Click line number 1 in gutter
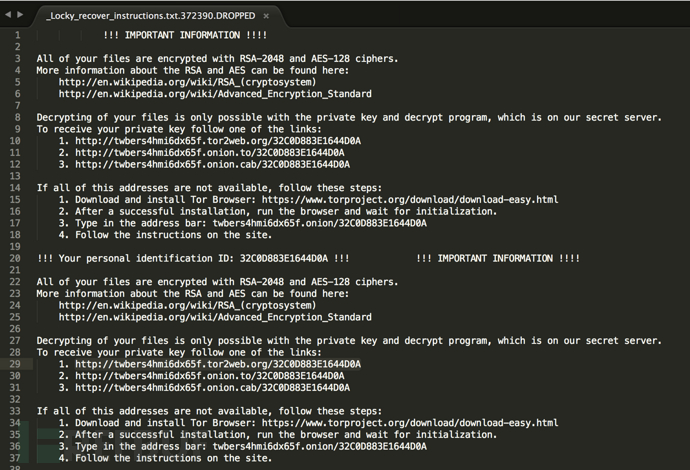690x470 pixels. [18, 35]
